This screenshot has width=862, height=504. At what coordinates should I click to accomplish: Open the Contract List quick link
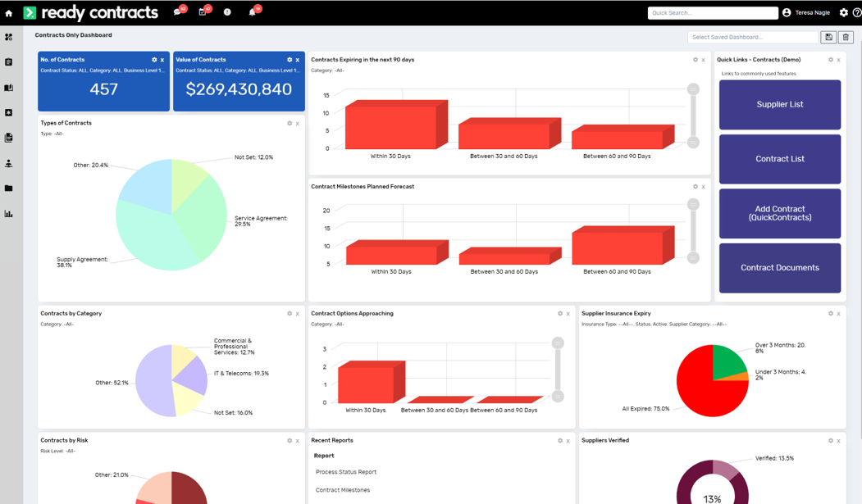(x=779, y=159)
